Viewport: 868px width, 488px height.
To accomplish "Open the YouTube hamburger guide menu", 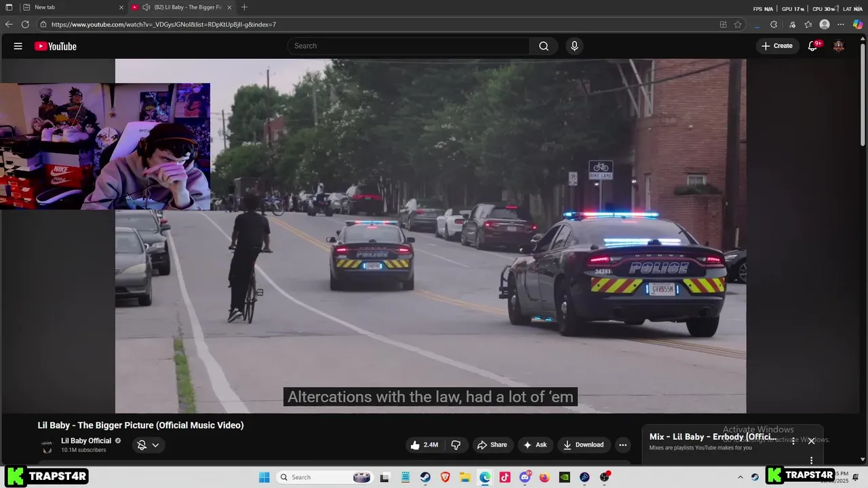I will tap(18, 46).
